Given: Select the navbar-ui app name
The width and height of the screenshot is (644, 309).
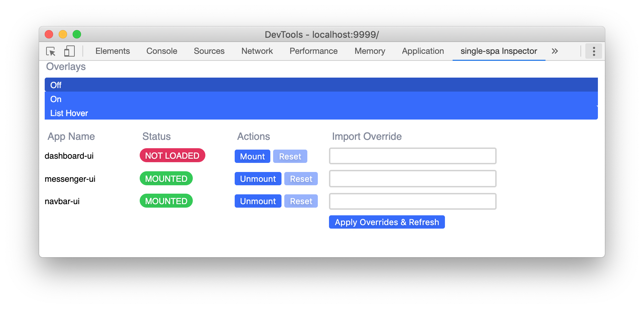Looking at the screenshot, I should [62, 201].
